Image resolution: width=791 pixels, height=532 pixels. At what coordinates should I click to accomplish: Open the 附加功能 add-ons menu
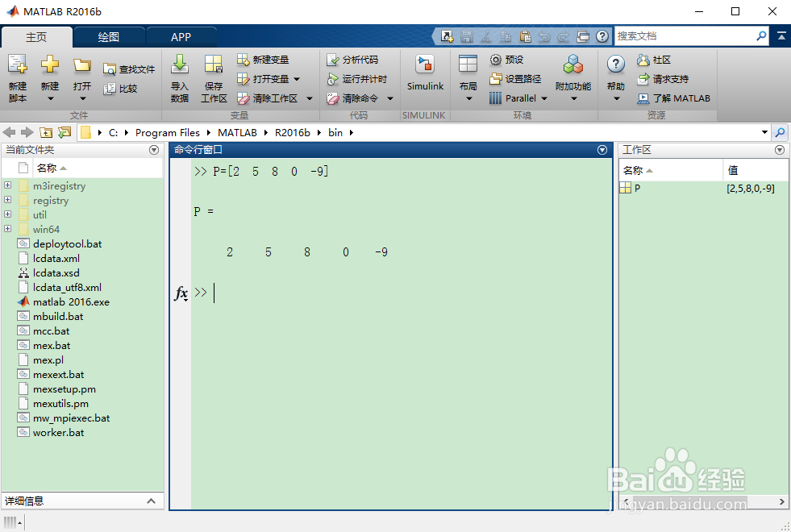573,78
